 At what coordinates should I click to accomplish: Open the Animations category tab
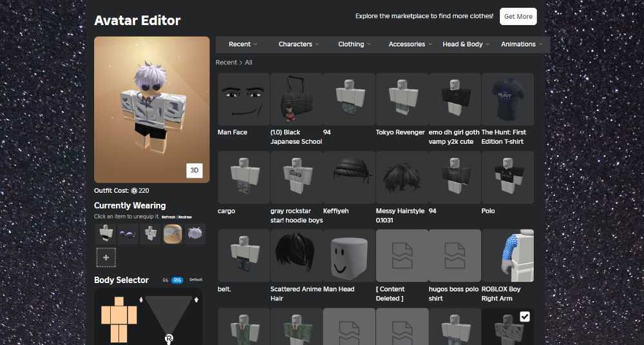[522, 44]
